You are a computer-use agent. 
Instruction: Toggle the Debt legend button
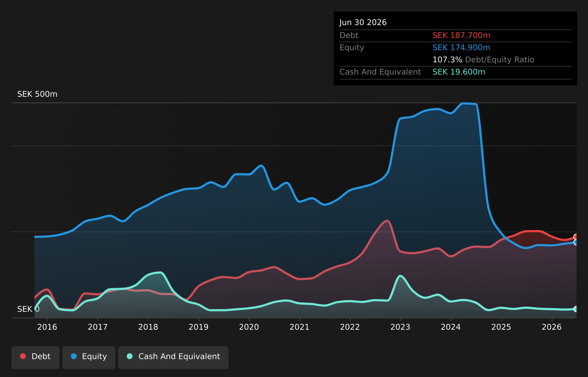click(35, 357)
